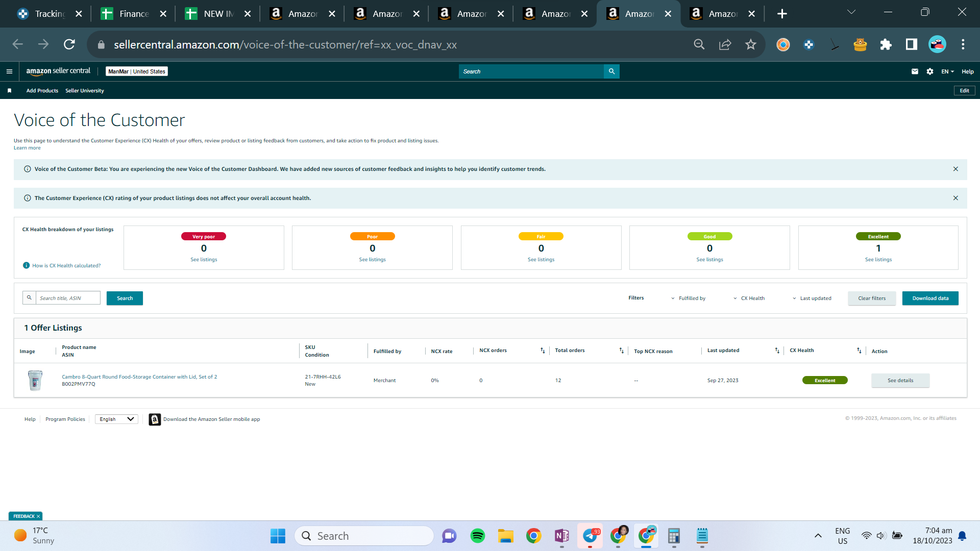Click the teal Search button next to title field
The width and height of the screenshot is (980, 551).
(125, 298)
